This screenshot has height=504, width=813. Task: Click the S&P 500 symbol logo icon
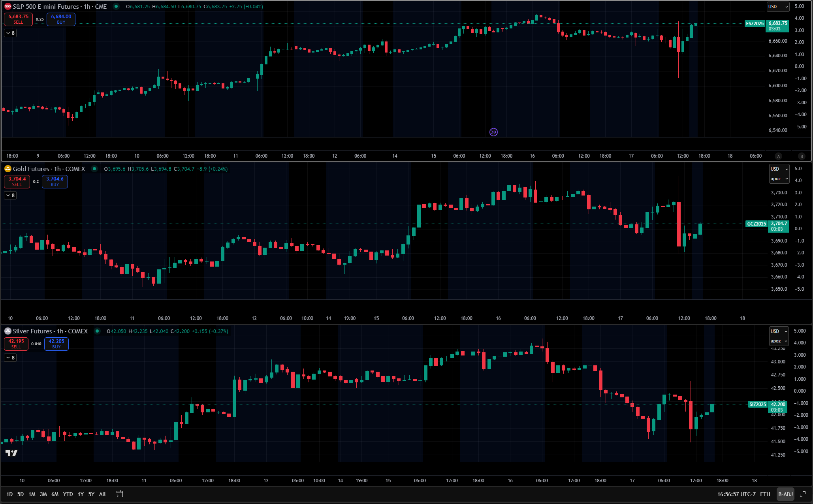click(8, 6)
